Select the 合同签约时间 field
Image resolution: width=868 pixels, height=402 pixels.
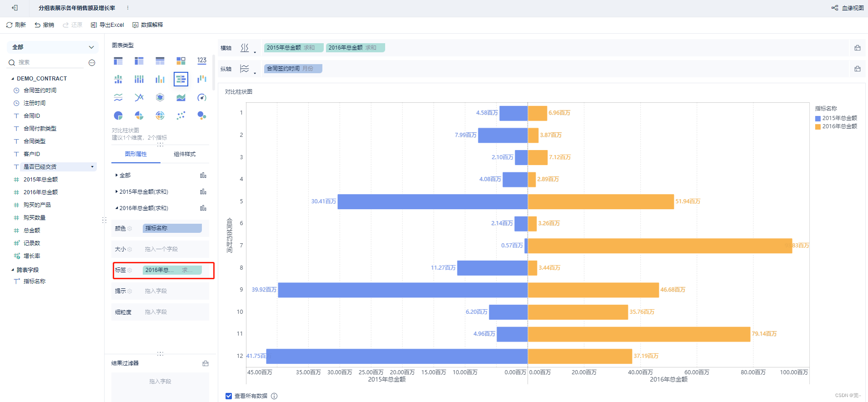point(40,90)
